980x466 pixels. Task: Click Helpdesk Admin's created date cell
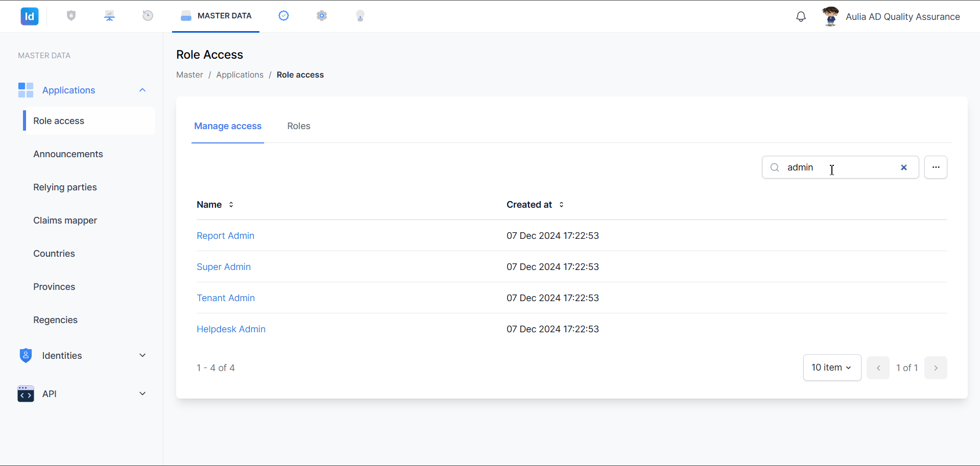tap(553, 329)
